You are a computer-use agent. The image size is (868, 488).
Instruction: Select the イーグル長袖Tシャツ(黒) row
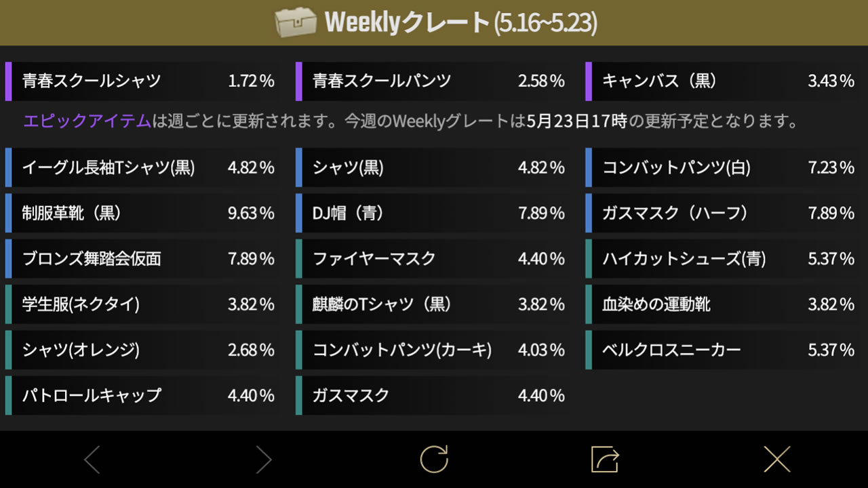[144, 167]
